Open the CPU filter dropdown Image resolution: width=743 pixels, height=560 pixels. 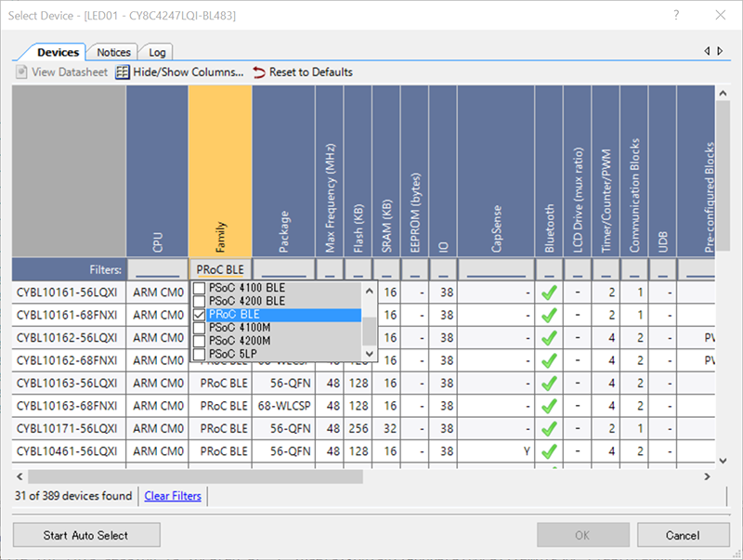[x=157, y=269]
